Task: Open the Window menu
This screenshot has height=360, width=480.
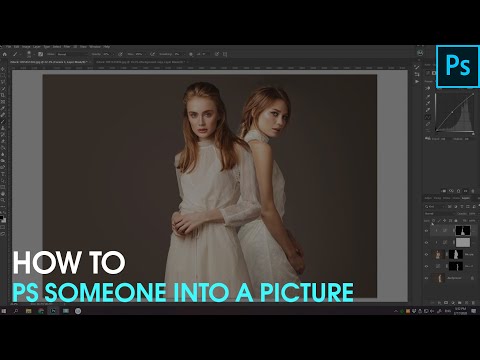Action: (x=95, y=47)
